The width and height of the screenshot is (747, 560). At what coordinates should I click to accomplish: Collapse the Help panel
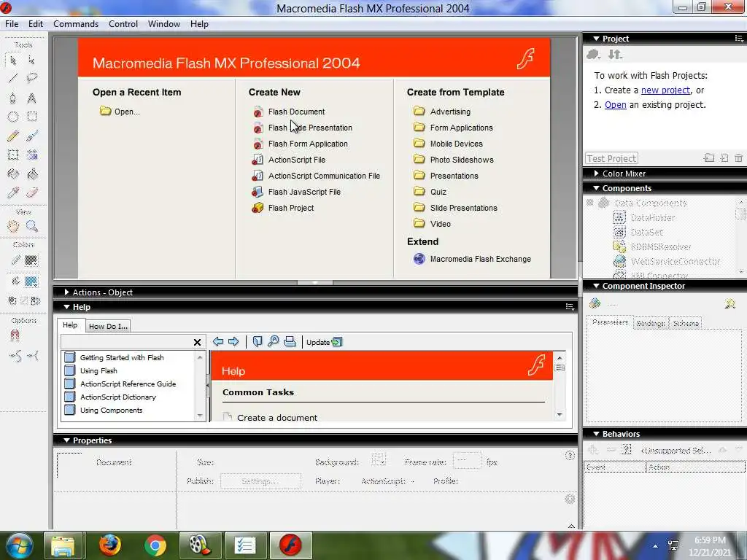(x=66, y=307)
